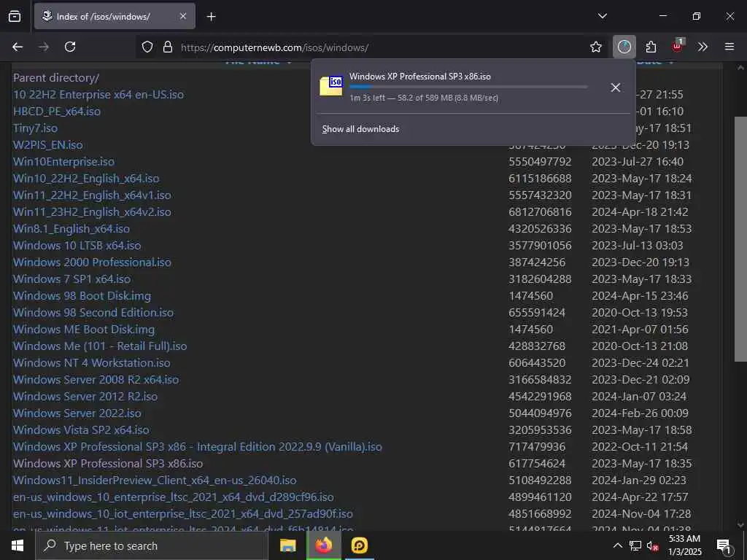Click en-us_windows_10_enterprise_ltsc_2021 d289cf96.iso link
747x560 pixels.
pos(174,497)
